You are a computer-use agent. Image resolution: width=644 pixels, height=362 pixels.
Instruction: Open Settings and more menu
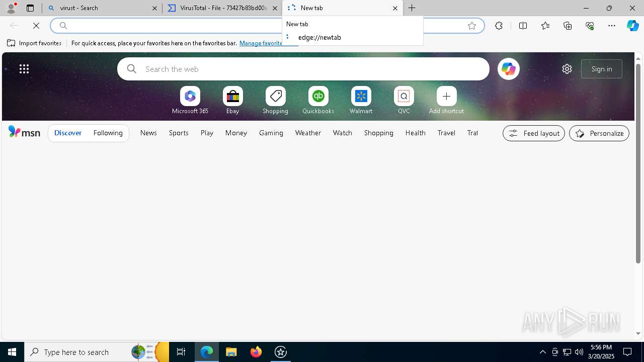pyautogui.click(x=612, y=26)
